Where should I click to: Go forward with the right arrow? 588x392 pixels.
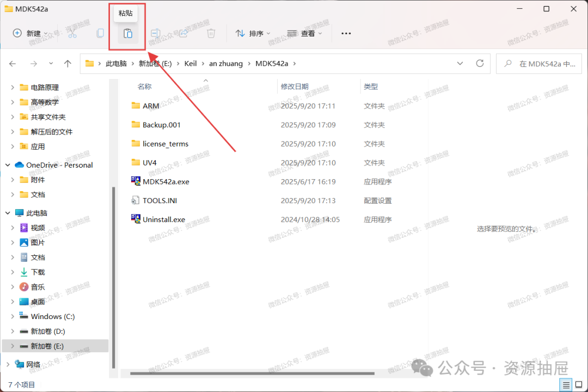(x=34, y=64)
